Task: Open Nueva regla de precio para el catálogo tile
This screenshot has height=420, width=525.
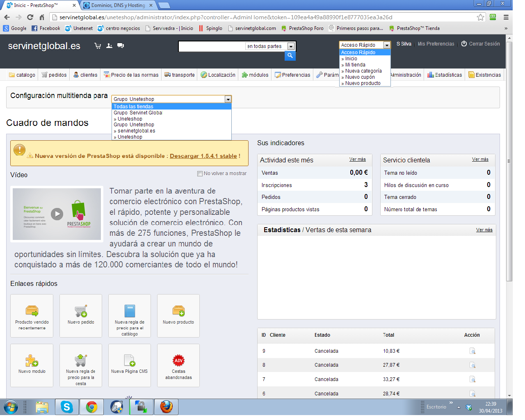Action: (x=130, y=316)
